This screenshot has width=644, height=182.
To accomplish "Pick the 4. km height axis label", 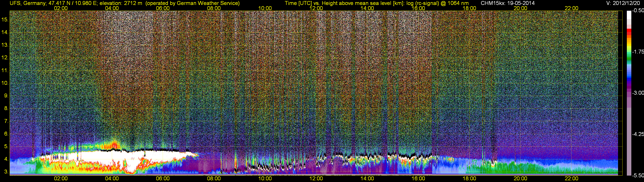I will 6,159.
